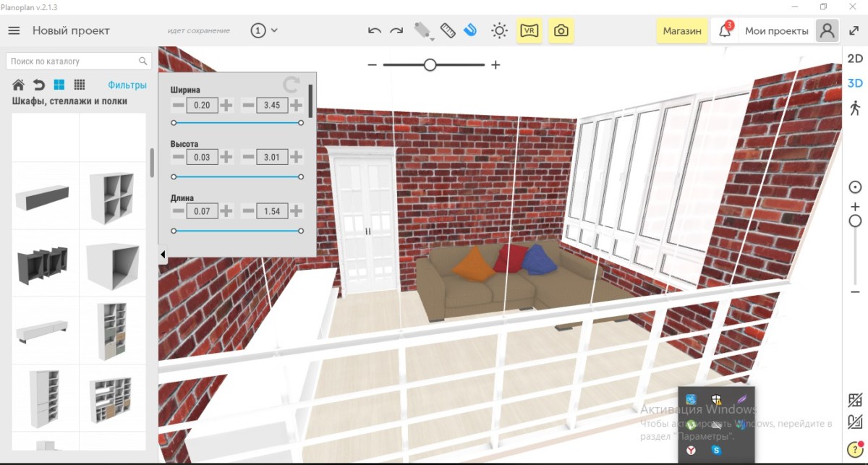
Task: Take a camera snapshot render
Action: point(561,31)
